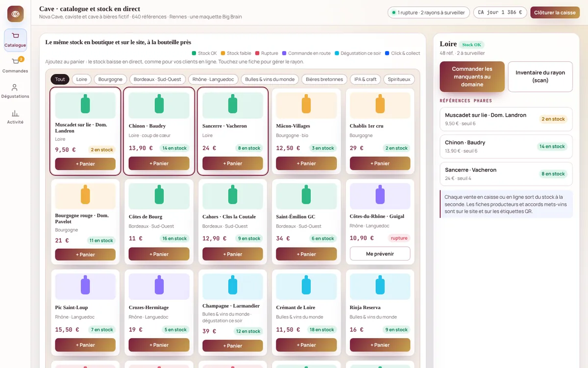
Task: Click the notification badge on Commandes
Action: pos(21,59)
